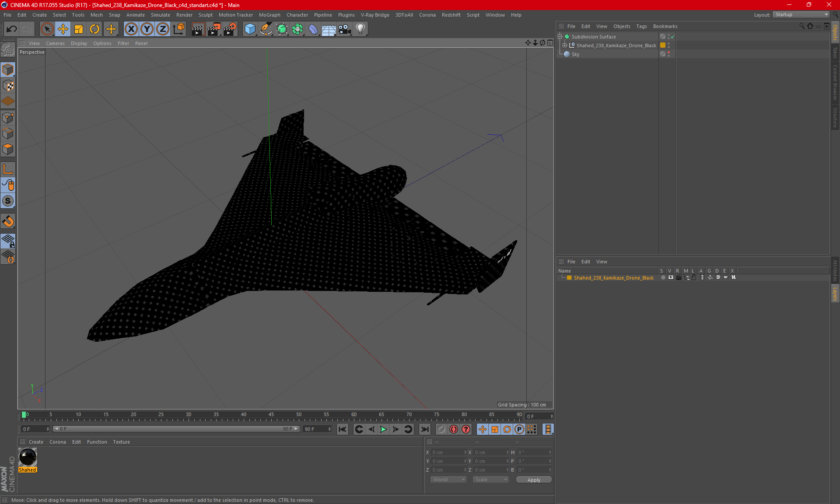The height and width of the screenshot is (504, 840).
Task: Click the Make Editable icon
Action: (x=8, y=50)
